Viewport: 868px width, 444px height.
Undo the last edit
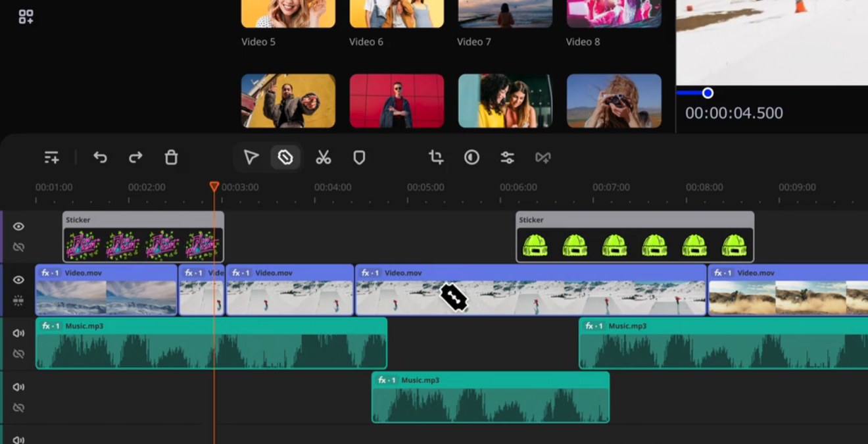click(99, 157)
